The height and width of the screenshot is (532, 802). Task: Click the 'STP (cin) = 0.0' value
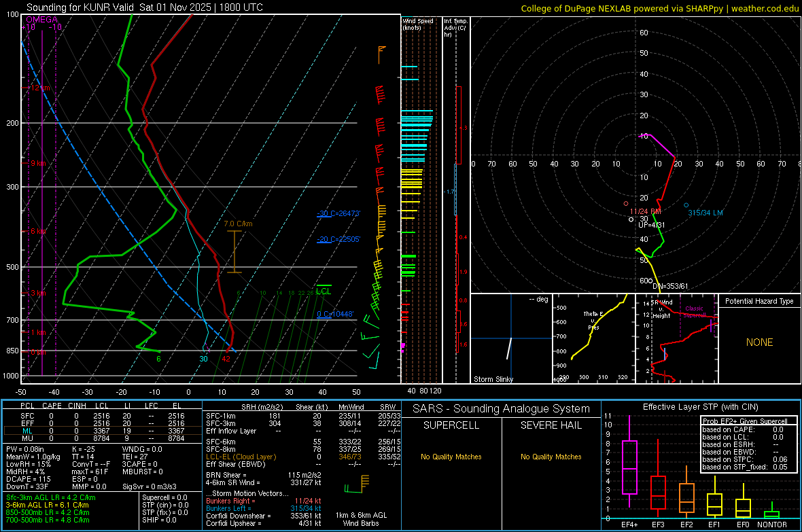(165, 505)
